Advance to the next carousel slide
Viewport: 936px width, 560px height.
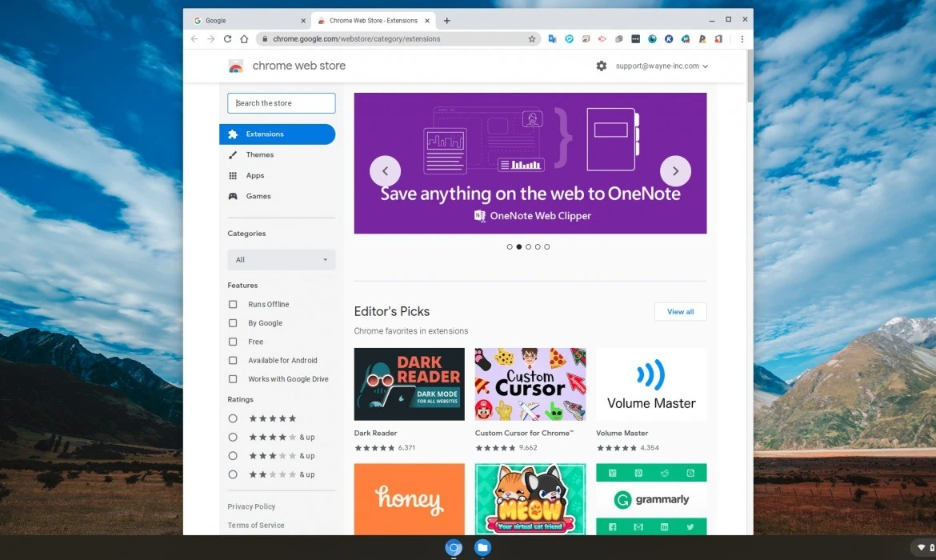(675, 170)
